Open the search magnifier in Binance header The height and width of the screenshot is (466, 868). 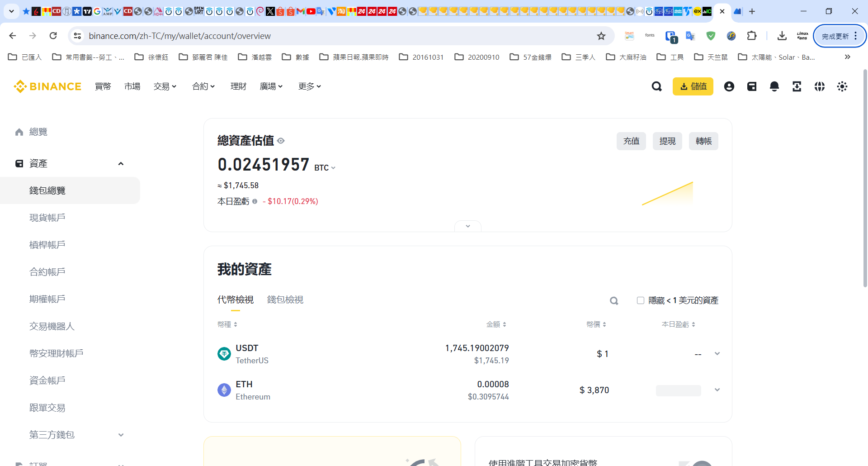(x=656, y=86)
